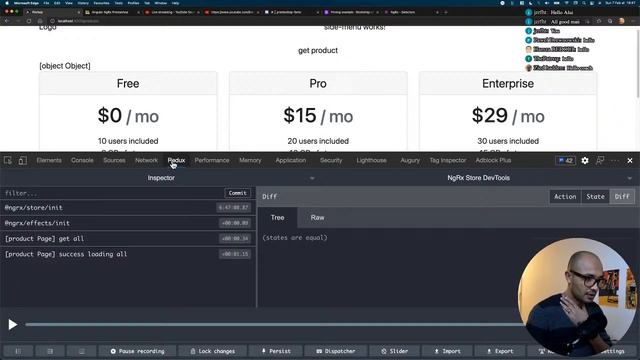Screen dimensions: 640x360
Task: Open the Application DevTools tab
Action: pyautogui.click(x=291, y=160)
